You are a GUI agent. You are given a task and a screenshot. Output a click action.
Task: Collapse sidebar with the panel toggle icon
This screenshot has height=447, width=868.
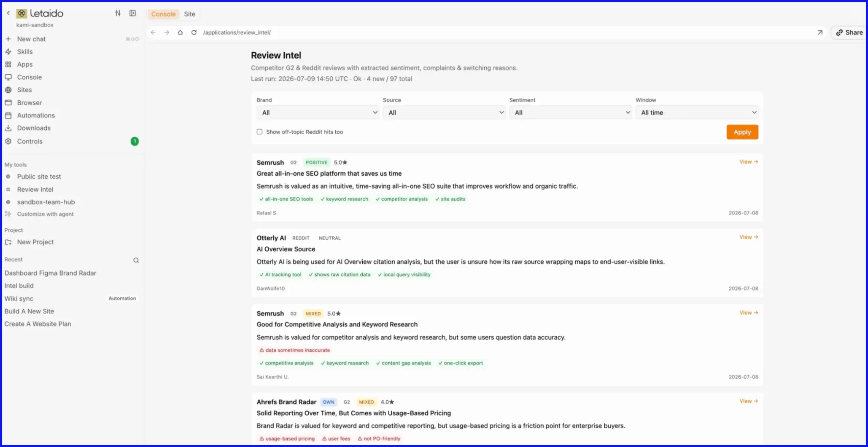tap(132, 13)
